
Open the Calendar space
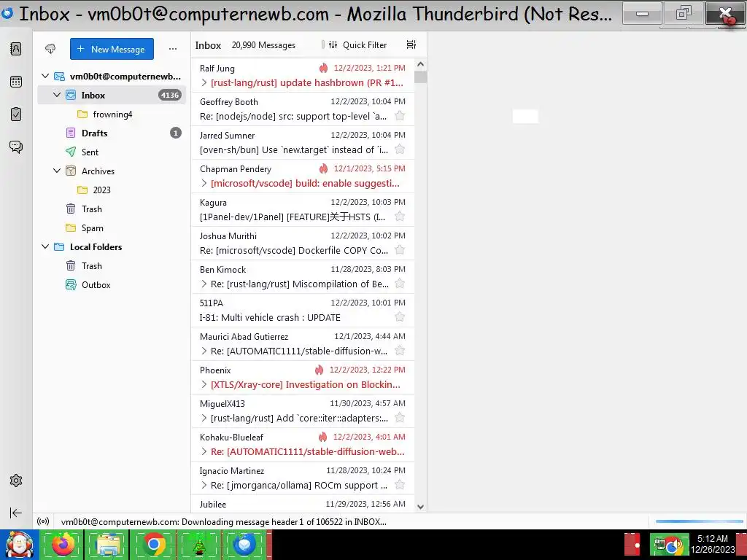click(16, 82)
